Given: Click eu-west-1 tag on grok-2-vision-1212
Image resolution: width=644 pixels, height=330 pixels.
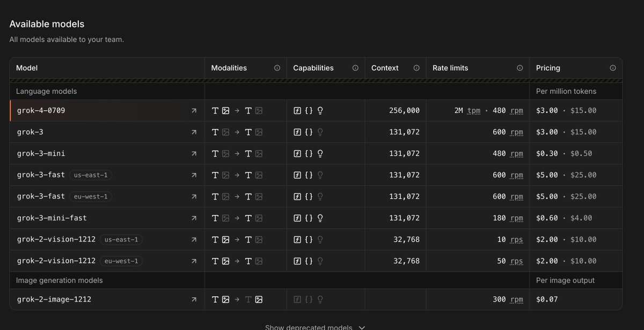Looking at the screenshot, I should point(121,261).
